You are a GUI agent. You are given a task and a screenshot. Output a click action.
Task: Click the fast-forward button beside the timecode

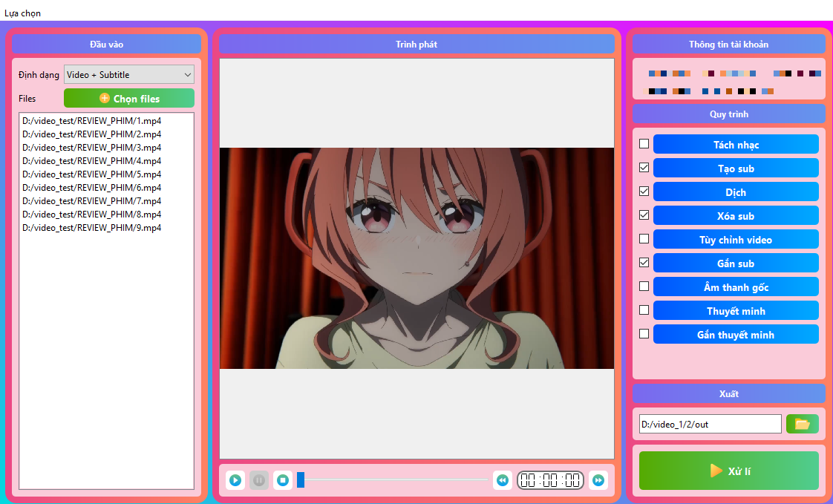pyautogui.click(x=598, y=480)
